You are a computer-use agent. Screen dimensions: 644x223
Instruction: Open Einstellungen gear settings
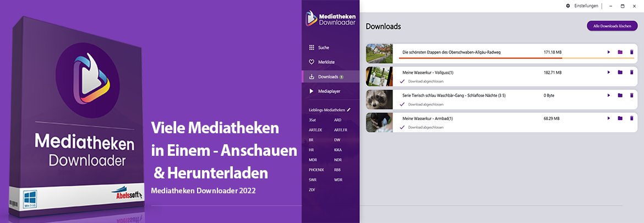pos(568,6)
